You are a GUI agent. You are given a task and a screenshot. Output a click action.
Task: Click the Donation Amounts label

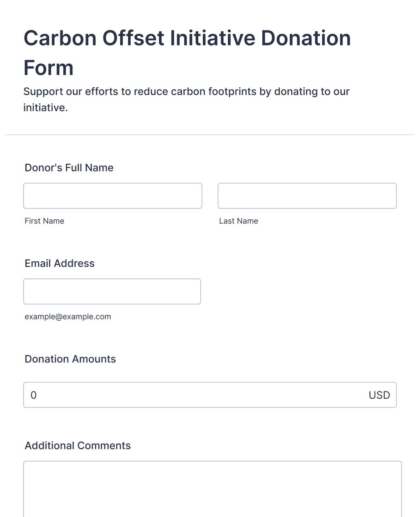(70, 359)
